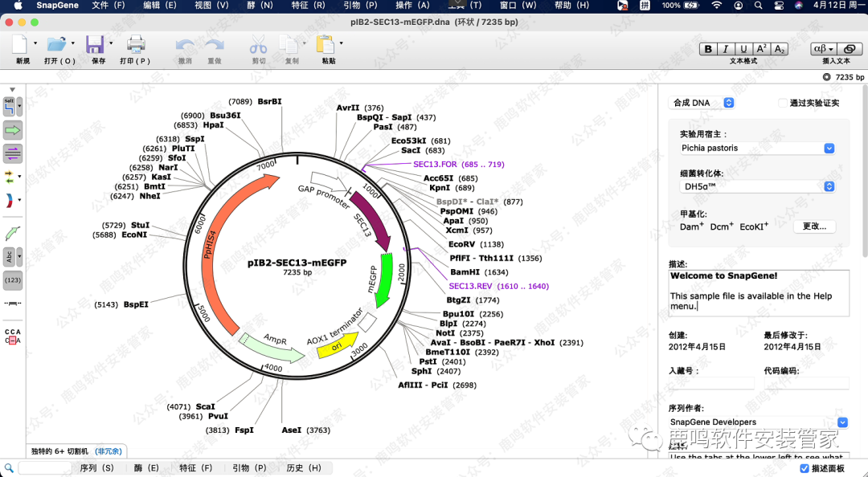
Task: Switch to the 序列 (S) tab
Action: 96,468
